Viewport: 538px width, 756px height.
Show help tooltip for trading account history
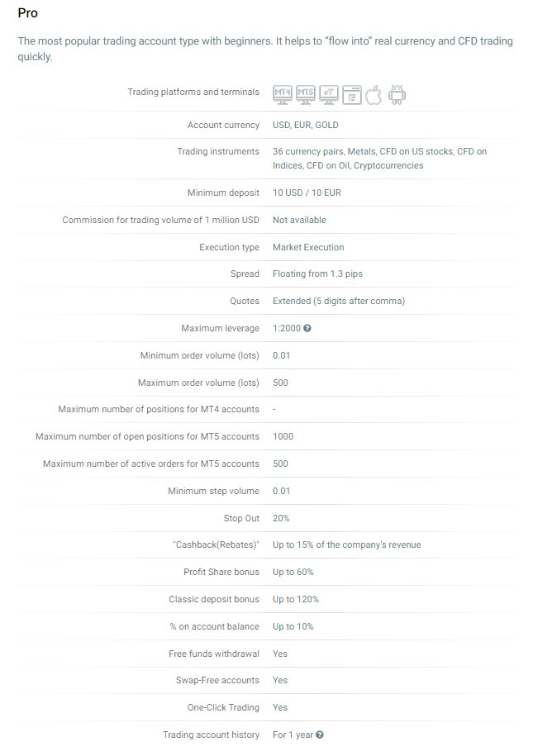coord(320,735)
